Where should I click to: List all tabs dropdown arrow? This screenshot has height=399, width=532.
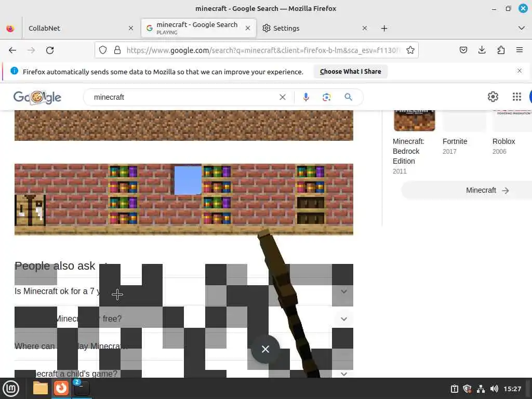coord(522,28)
